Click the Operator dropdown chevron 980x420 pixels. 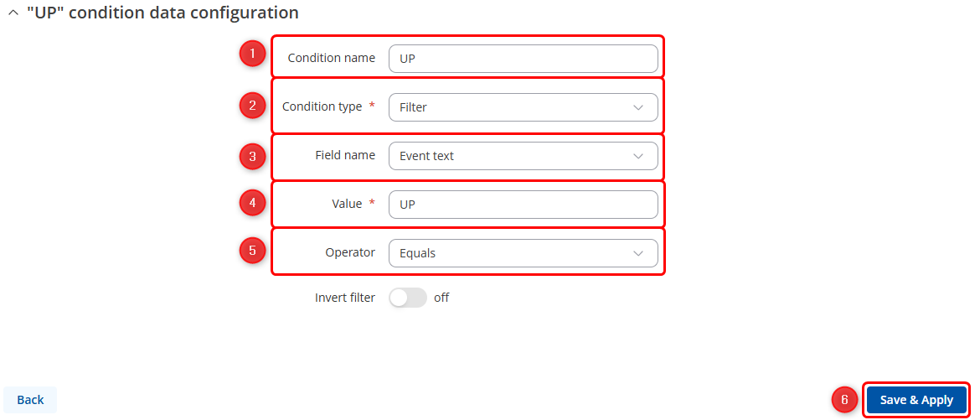[x=638, y=253]
